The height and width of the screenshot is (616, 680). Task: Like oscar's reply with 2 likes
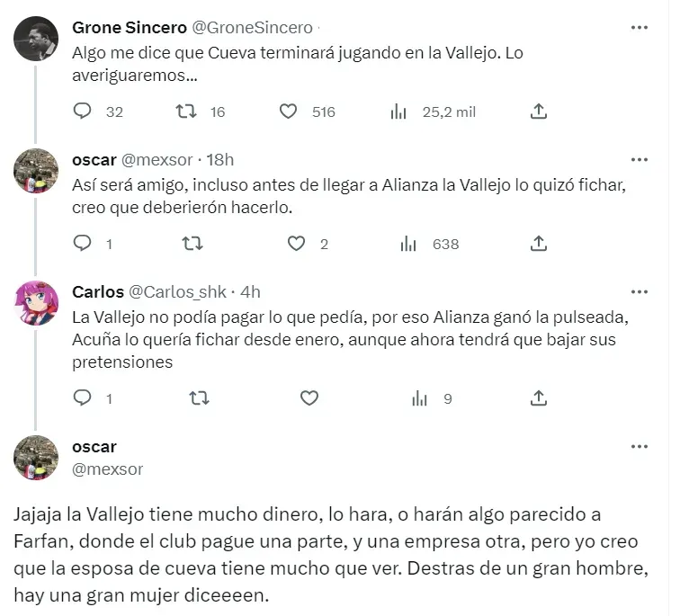[297, 244]
